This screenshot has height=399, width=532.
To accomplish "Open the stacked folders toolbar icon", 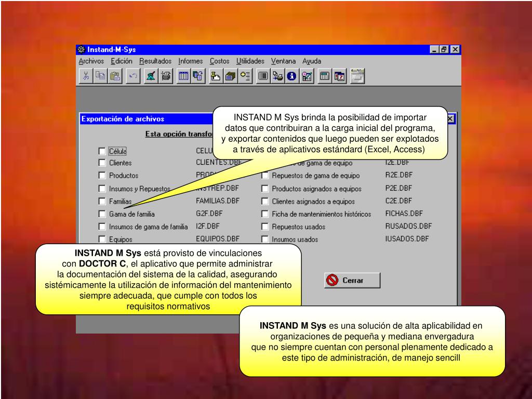I will coord(230,76).
